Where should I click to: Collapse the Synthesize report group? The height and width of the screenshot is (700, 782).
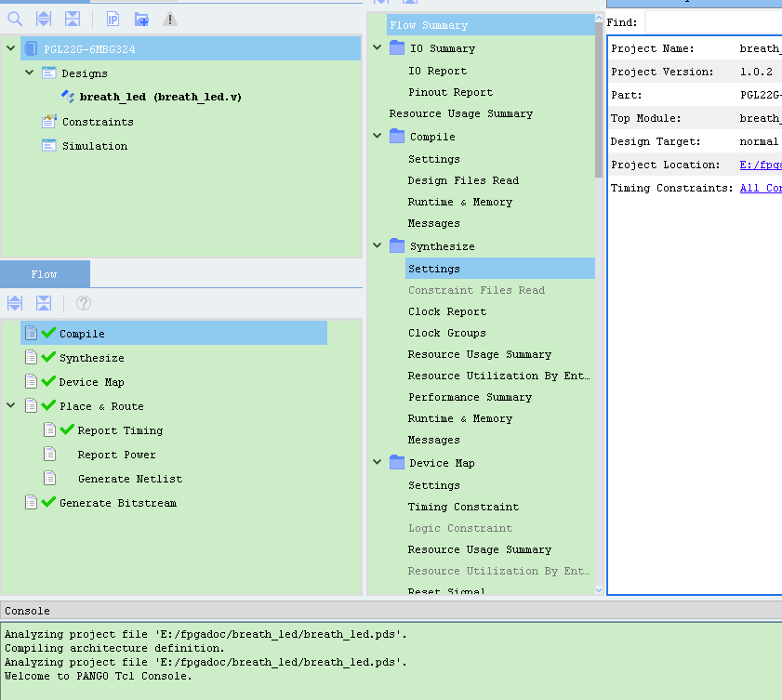click(x=378, y=245)
